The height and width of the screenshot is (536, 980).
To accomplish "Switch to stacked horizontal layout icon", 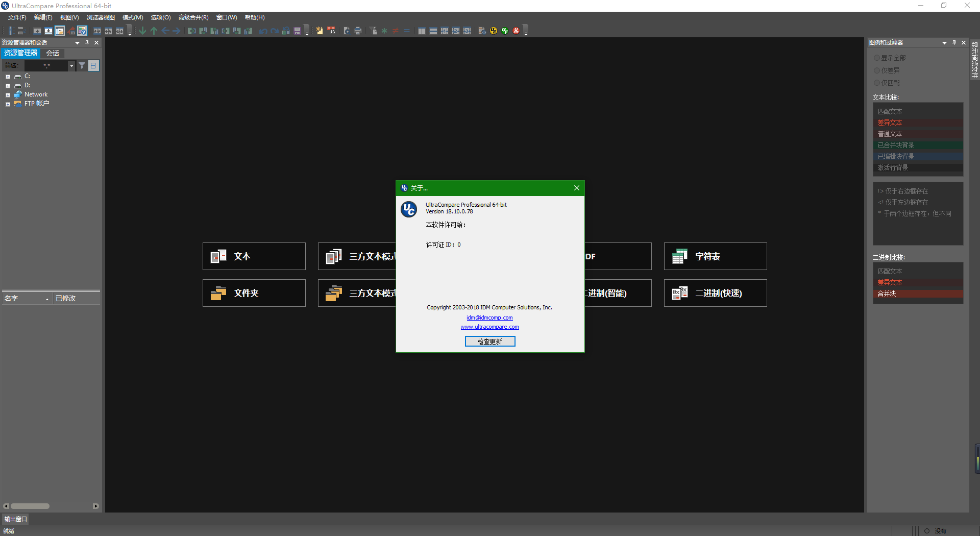I will click(x=433, y=31).
